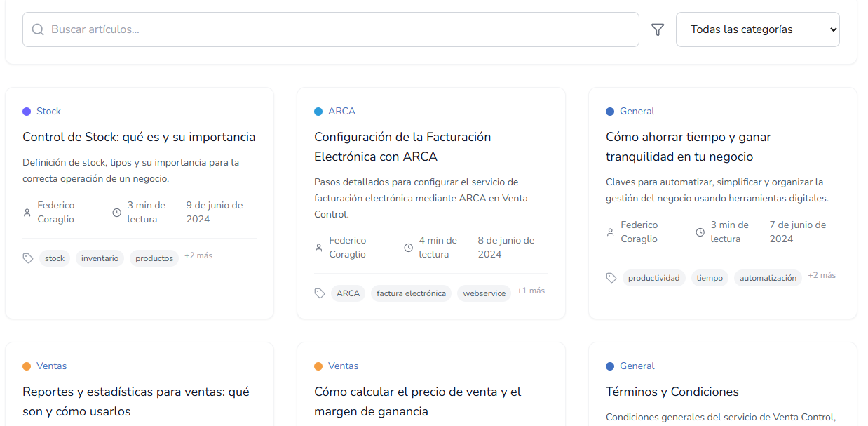868x426 pixels.
Task: Click +2 más in Cómo ahorrar tiempo card
Action: [x=822, y=275]
